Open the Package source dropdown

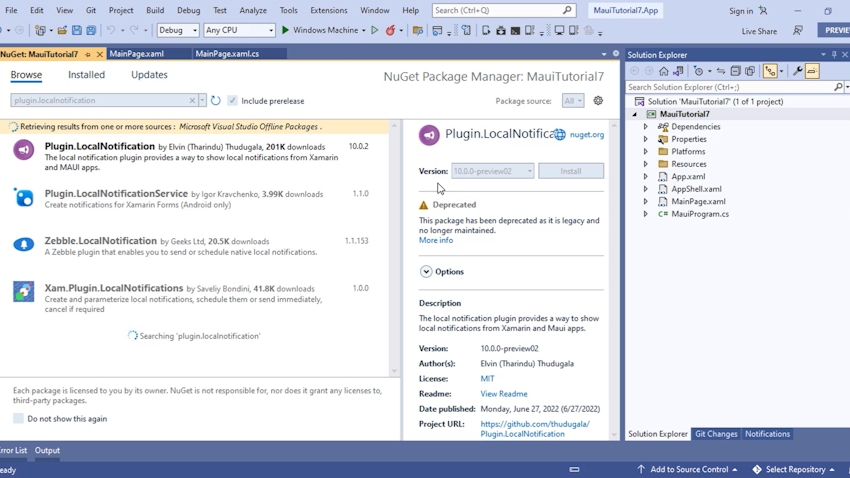pyautogui.click(x=572, y=101)
